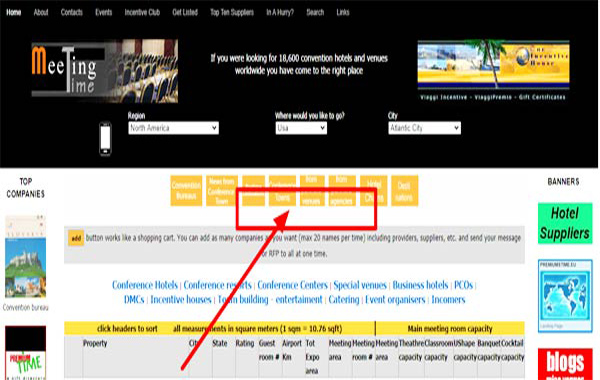The height and width of the screenshot is (380, 600).
Task: Open the Conference Hotels link
Action: (145, 285)
